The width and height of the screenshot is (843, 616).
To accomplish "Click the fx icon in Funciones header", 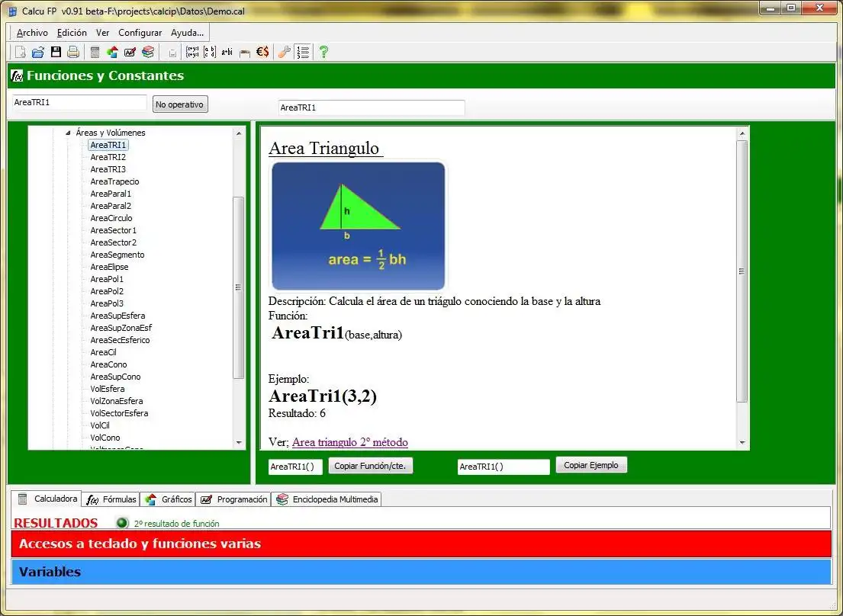I will coord(17,75).
